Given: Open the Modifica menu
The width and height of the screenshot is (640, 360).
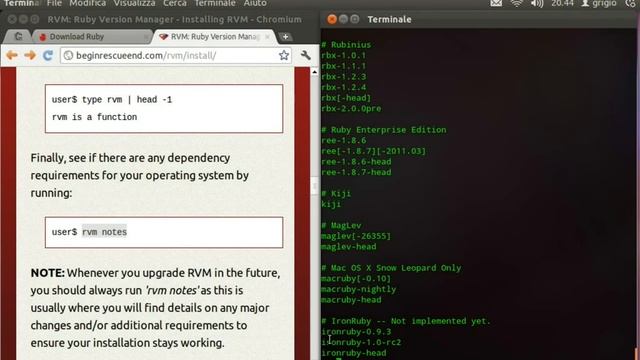Looking at the screenshot, I should point(87,4).
